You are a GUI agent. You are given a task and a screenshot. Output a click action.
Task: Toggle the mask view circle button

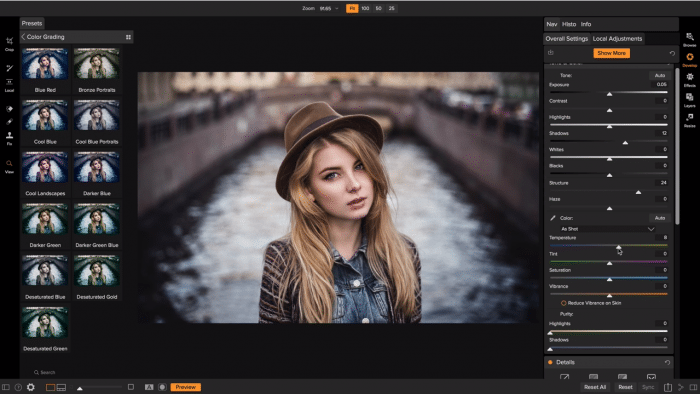[162, 387]
